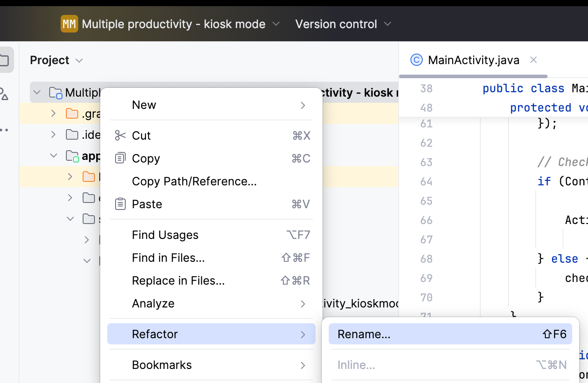Screen dimensions: 588x383
Task: Select Copy in the context menu
Action: tap(211, 159)
